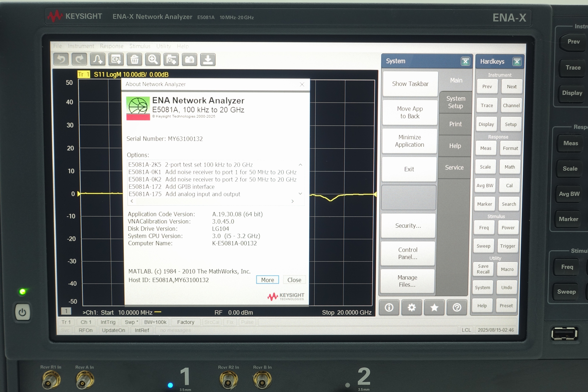The image size is (588, 392).
Task: Open the Response menu
Action: (112, 46)
